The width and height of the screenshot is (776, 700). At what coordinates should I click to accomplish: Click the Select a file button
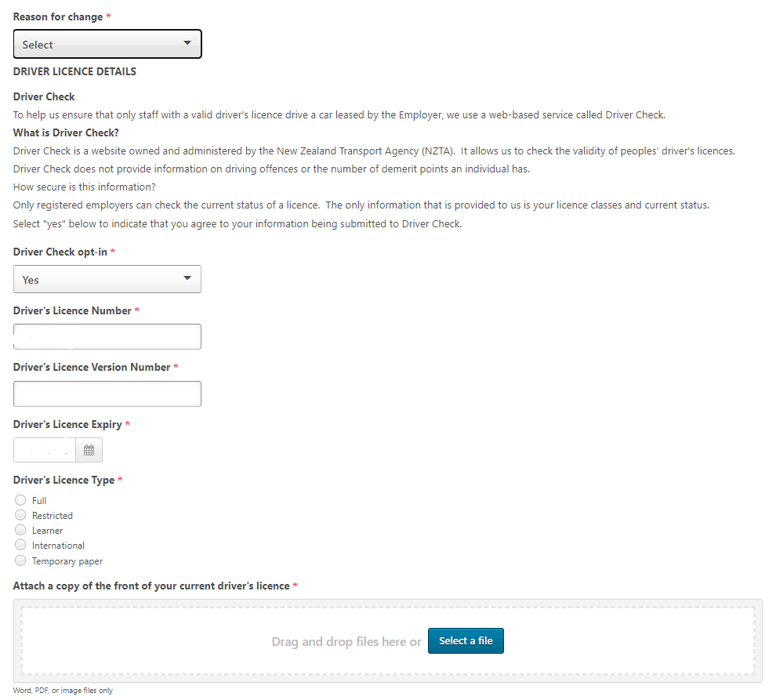466,640
